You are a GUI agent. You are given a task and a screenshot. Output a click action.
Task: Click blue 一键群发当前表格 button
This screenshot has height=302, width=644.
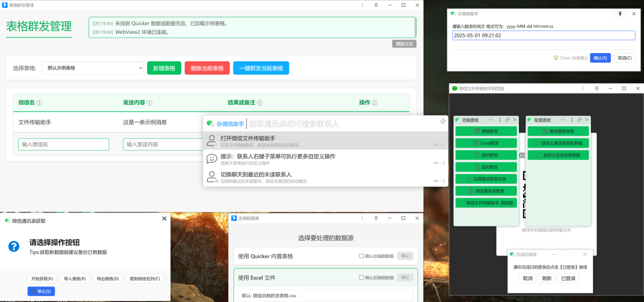pyautogui.click(x=261, y=68)
